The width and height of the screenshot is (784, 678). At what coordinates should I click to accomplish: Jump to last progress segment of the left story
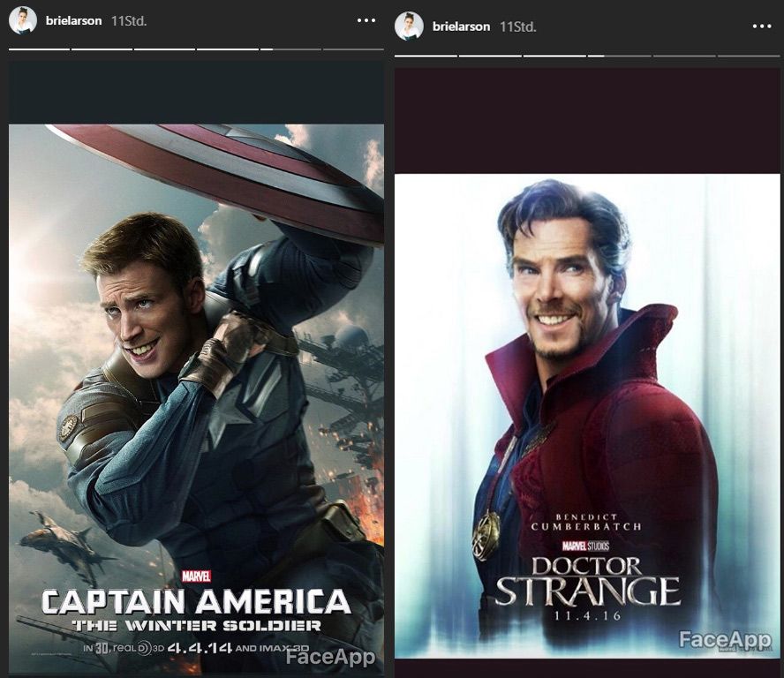(353, 49)
